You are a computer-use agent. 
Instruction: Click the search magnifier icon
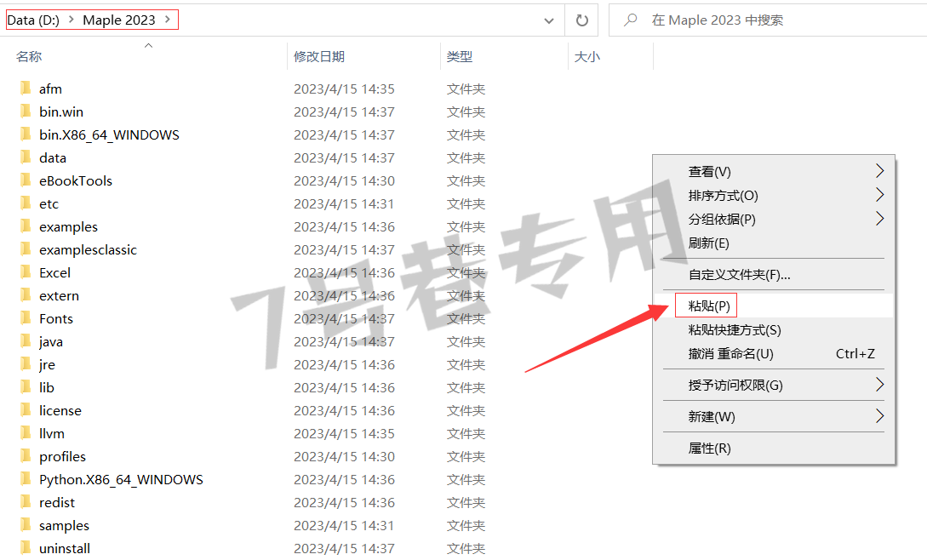coord(631,20)
